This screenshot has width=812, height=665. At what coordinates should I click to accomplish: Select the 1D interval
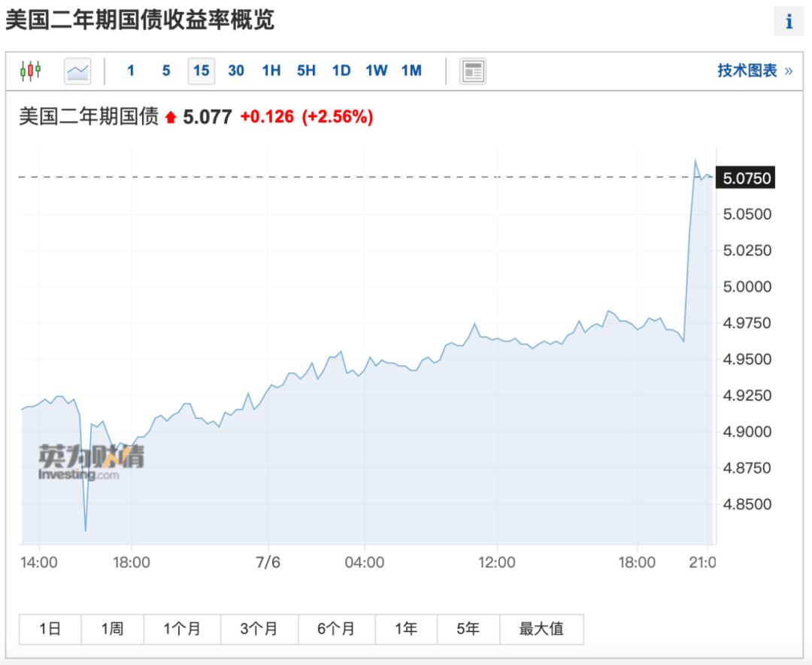342,71
